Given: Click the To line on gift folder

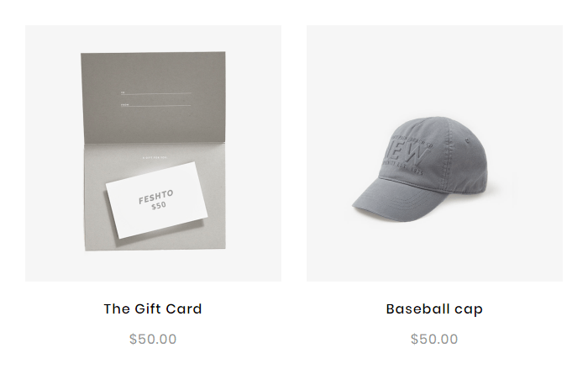Looking at the screenshot, I should 155,92.
